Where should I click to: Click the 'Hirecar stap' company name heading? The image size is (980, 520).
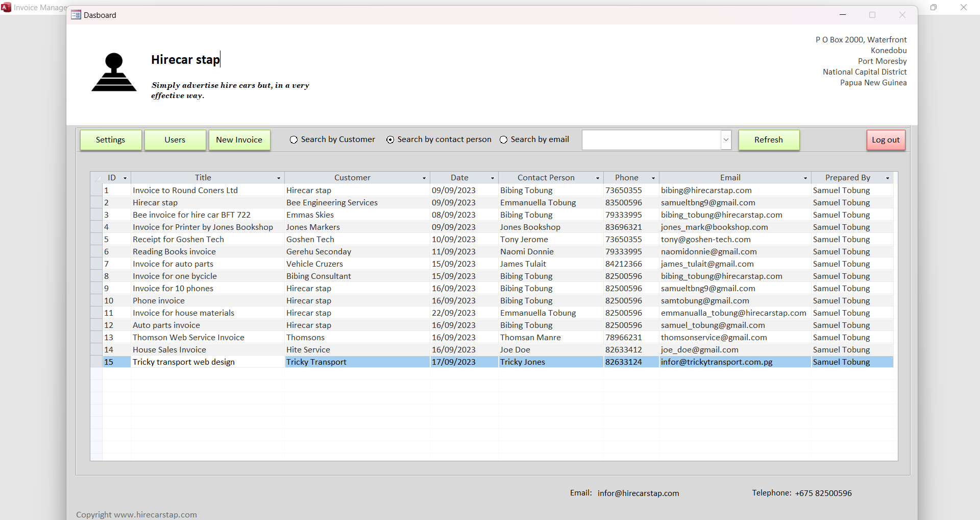click(x=185, y=59)
